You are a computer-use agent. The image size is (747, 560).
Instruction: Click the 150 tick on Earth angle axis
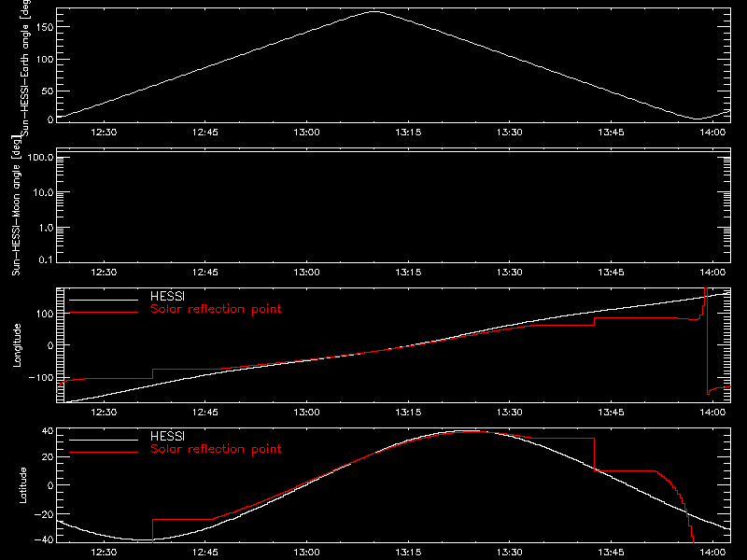45,27
